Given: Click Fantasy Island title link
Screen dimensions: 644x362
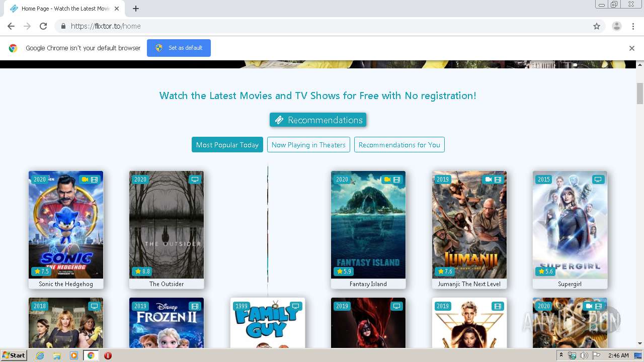Looking at the screenshot, I should (x=368, y=284).
